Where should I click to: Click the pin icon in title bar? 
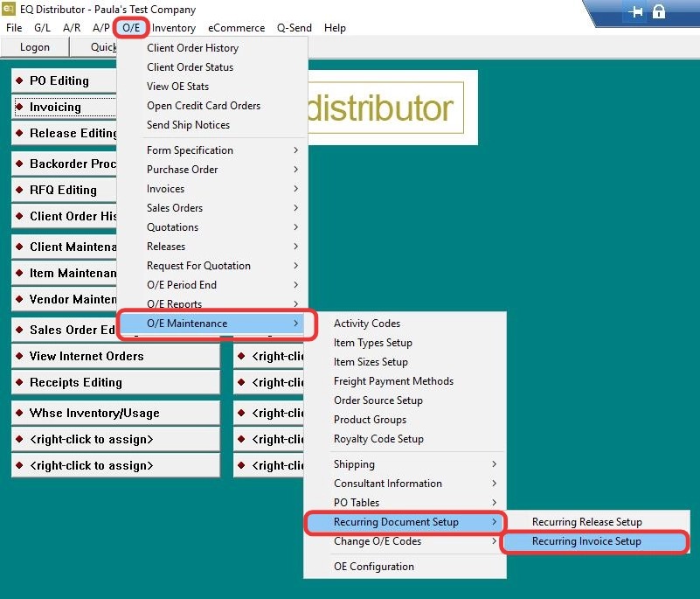coord(635,11)
